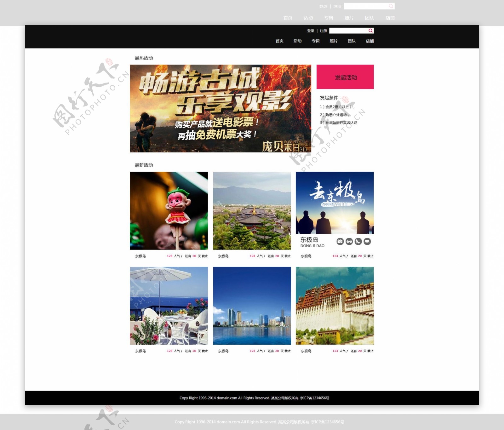The width and height of the screenshot is (504, 430).
Task: Open the temple rooftops activity image
Action: click(x=252, y=211)
